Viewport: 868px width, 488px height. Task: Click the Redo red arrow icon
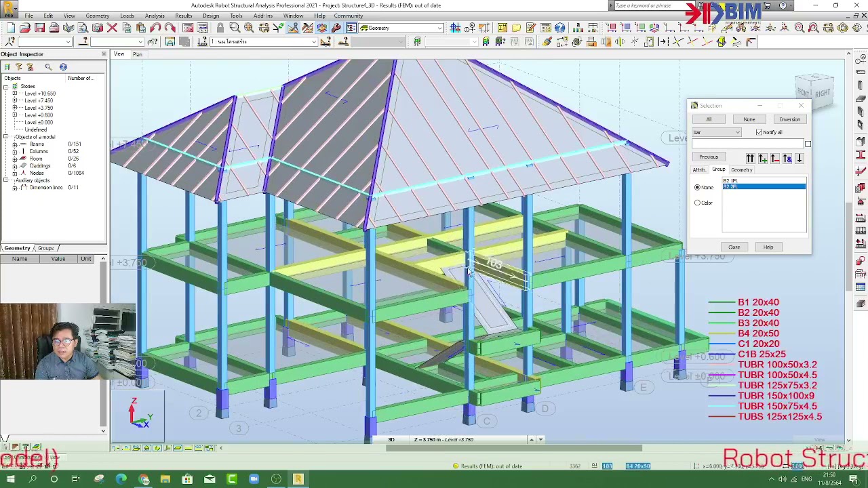point(170,28)
